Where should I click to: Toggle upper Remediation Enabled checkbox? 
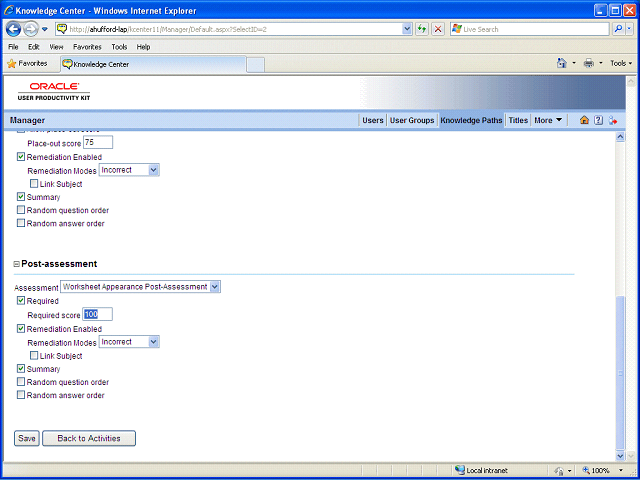tap(21, 157)
